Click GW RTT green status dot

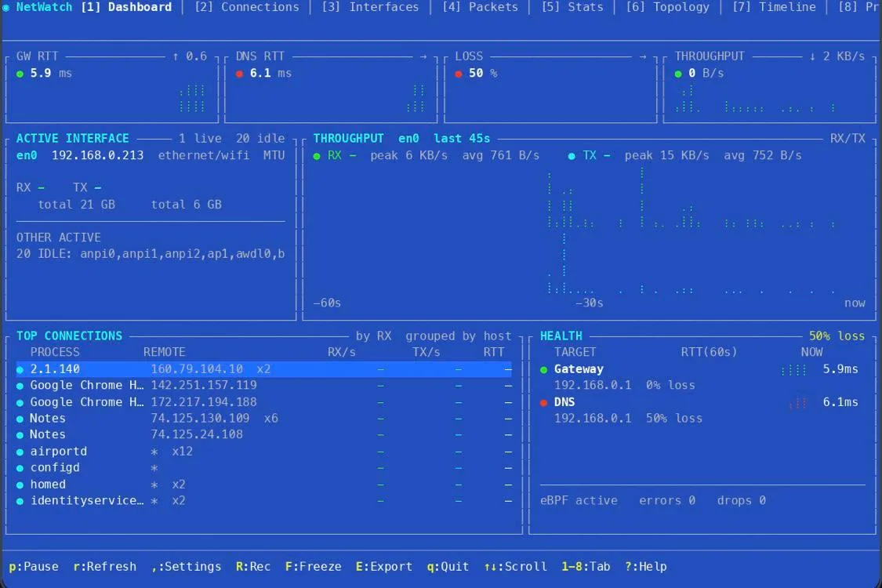tap(20, 74)
